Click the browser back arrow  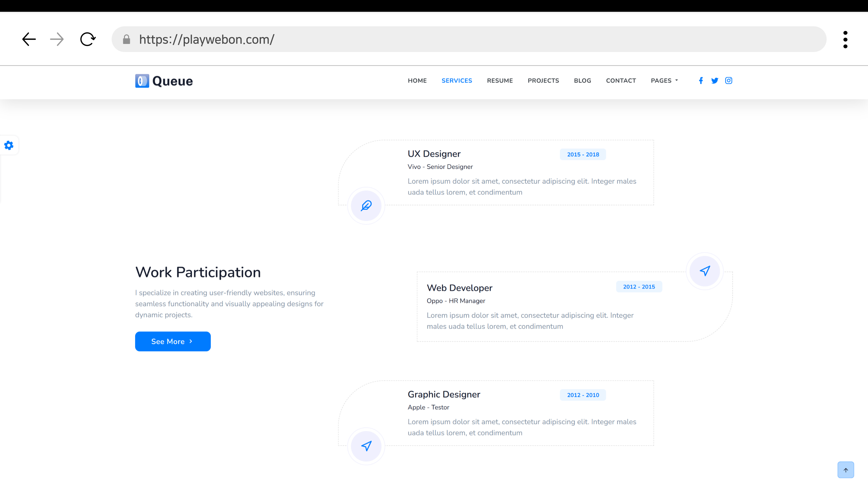point(29,39)
